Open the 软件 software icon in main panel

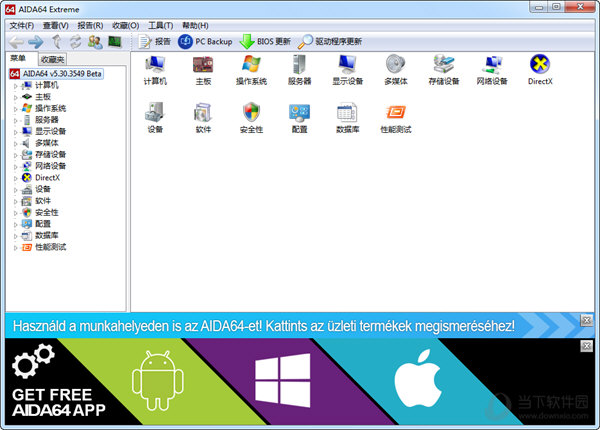203,118
